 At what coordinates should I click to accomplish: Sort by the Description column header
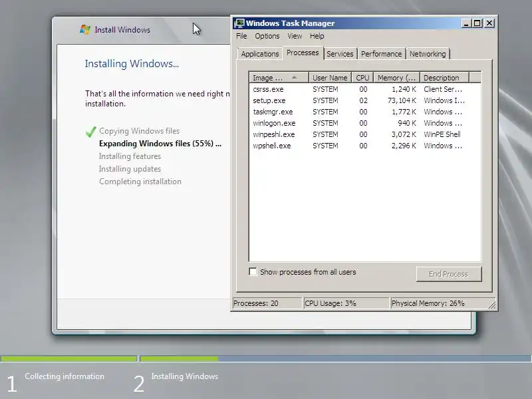pyautogui.click(x=444, y=78)
